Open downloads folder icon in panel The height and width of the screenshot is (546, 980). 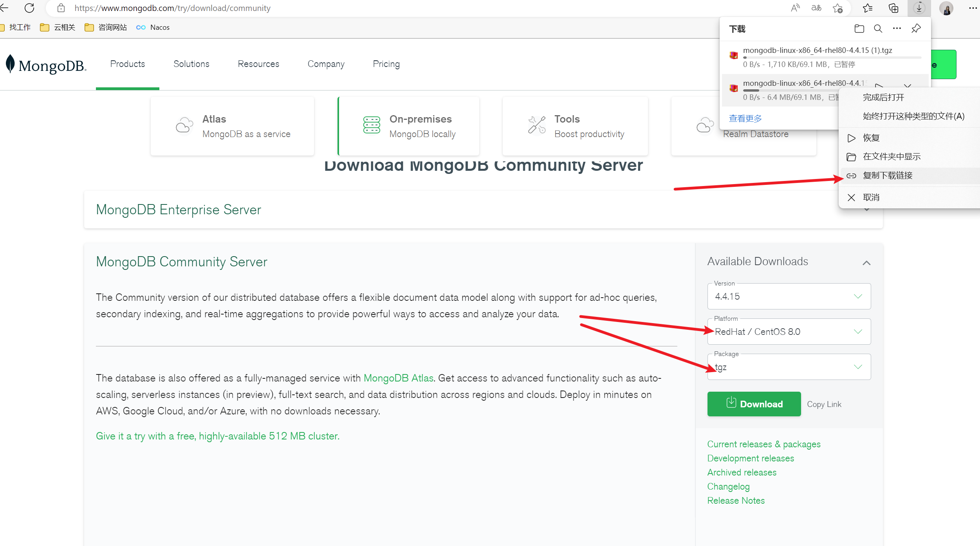[x=859, y=29]
